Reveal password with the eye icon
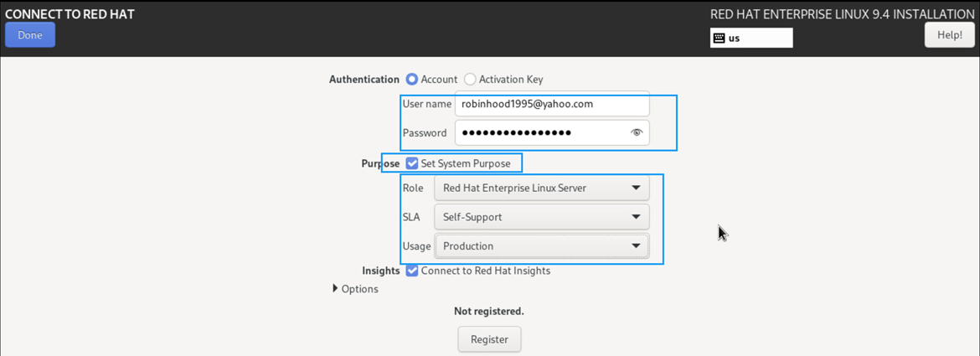Screen dimensions: 980x356 point(637,132)
